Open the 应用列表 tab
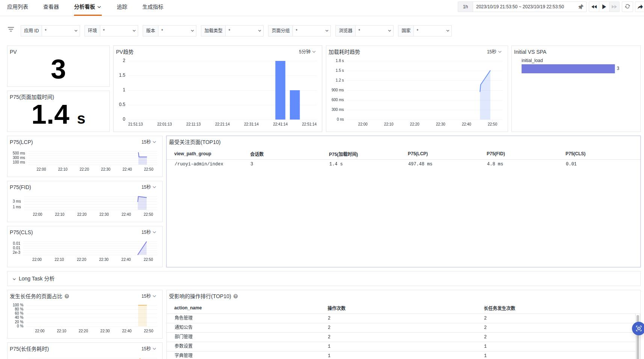 18,7
